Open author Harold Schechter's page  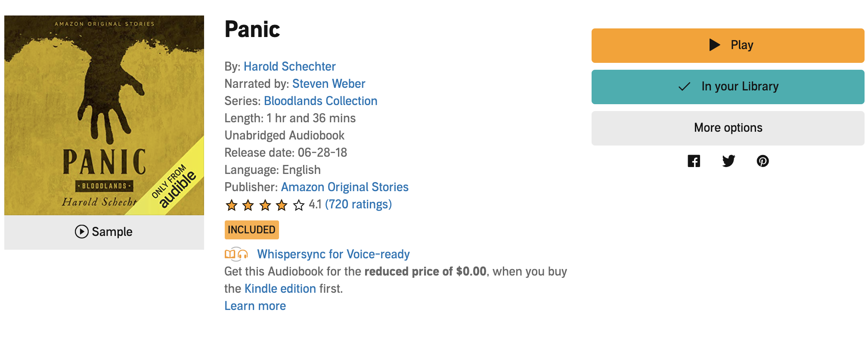(x=289, y=67)
